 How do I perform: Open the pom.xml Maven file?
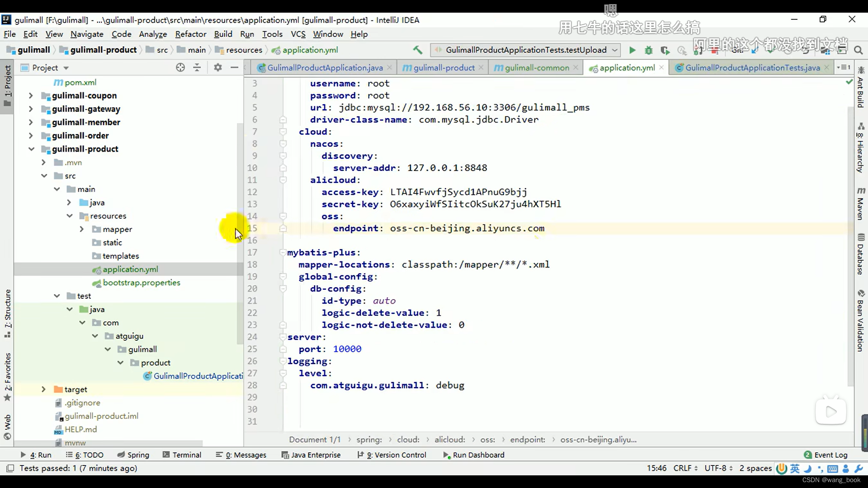[75, 82]
